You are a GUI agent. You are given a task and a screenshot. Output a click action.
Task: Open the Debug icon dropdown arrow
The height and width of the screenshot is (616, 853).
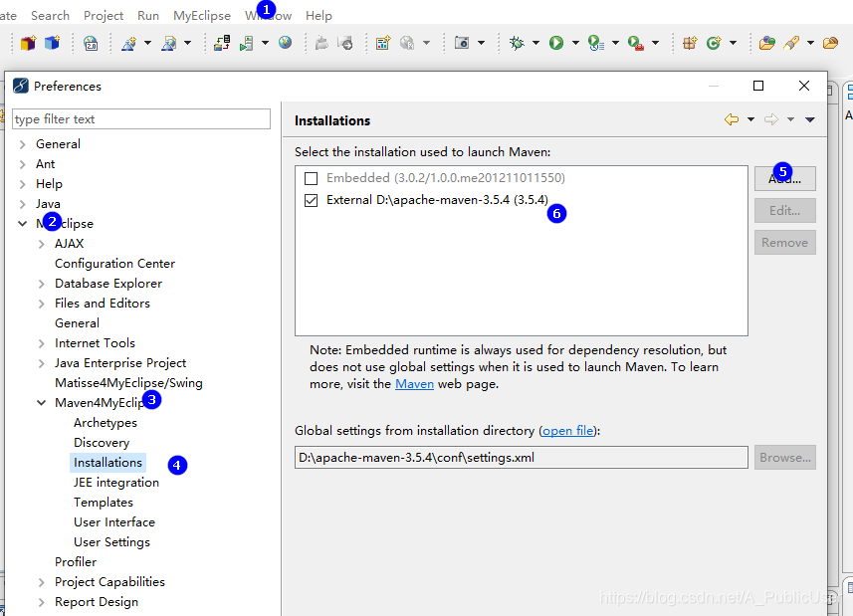pos(535,43)
